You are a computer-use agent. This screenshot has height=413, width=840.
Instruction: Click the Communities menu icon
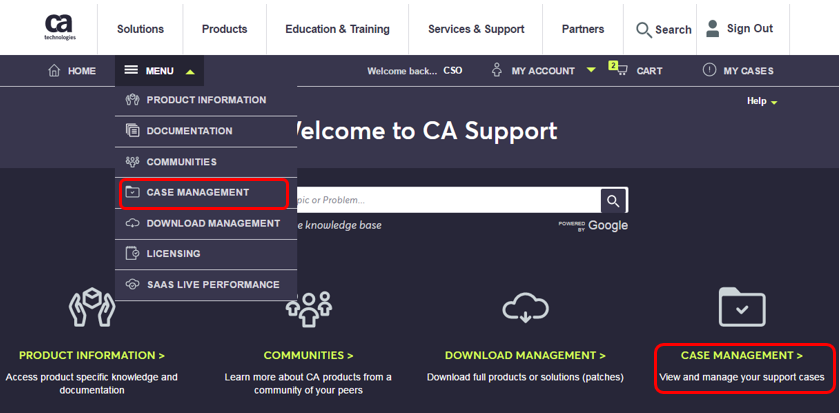(132, 162)
